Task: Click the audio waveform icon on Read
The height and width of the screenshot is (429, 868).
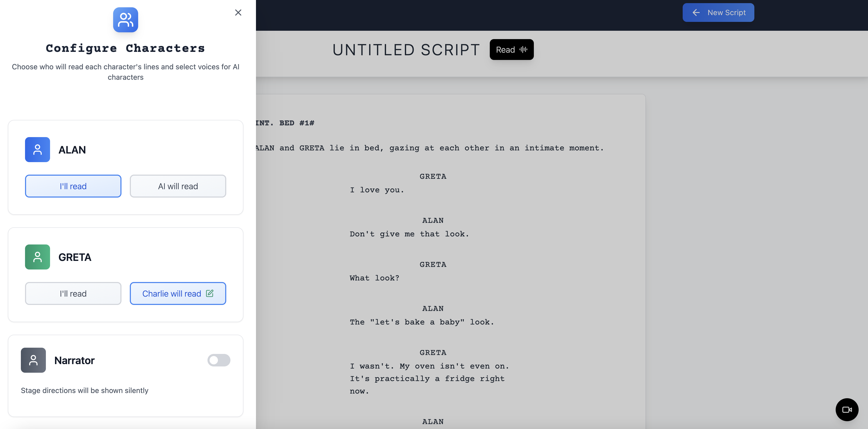Action: pyautogui.click(x=523, y=50)
